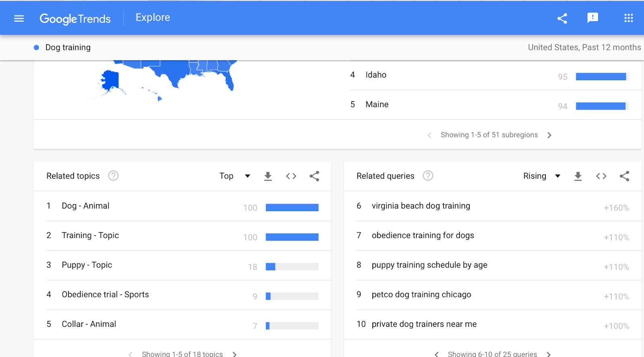Open the hamburger main menu
The image size is (644, 357).
point(19,19)
